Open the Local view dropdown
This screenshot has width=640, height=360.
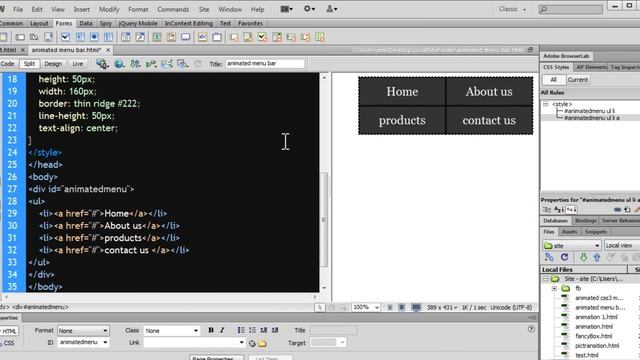click(622, 245)
